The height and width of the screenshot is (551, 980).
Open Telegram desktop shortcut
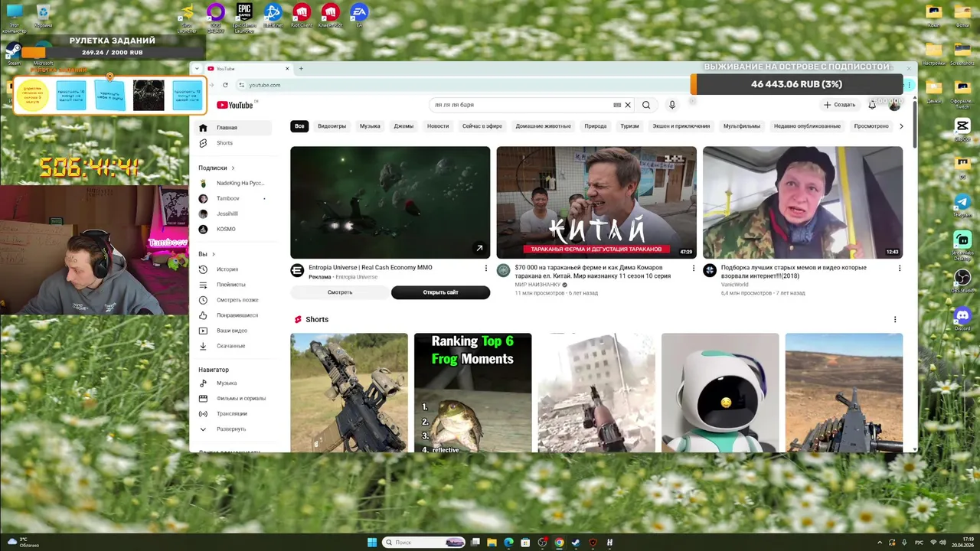(962, 204)
